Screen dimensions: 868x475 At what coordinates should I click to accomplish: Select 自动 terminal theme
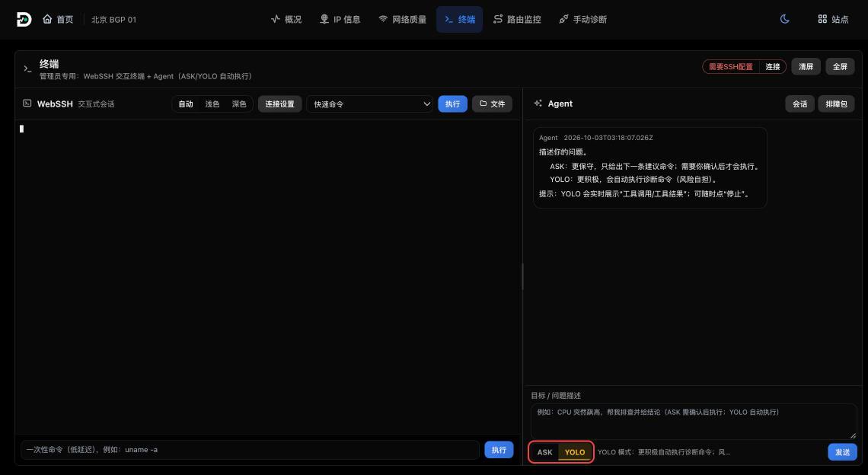coord(186,104)
